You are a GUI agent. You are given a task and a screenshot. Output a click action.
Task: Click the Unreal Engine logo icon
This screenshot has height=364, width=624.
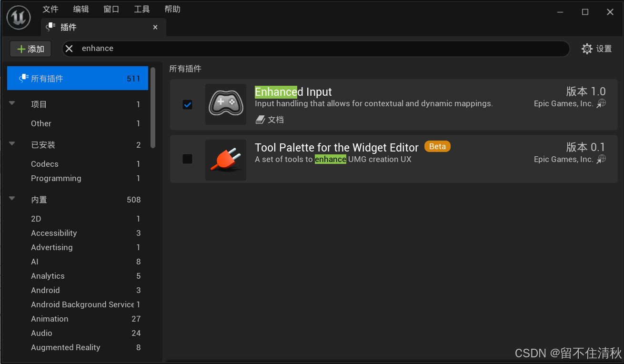tap(19, 18)
